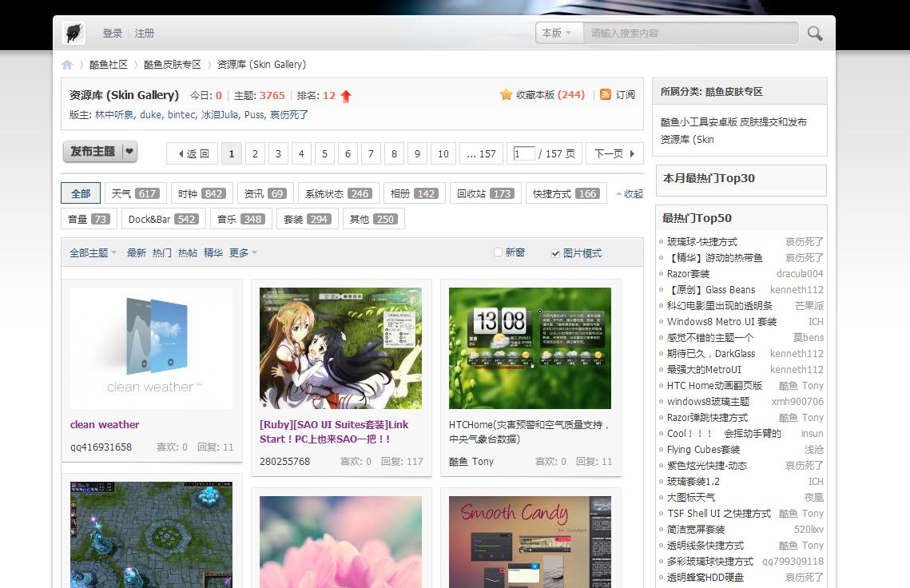Click the magnifier search icon
This screenshot has height=588, width=910.
coord(815,33)
